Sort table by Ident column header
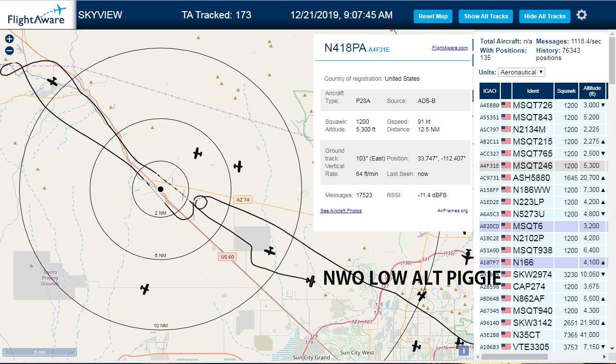Viewport: 616px width, 364px height. click(533, 91)
